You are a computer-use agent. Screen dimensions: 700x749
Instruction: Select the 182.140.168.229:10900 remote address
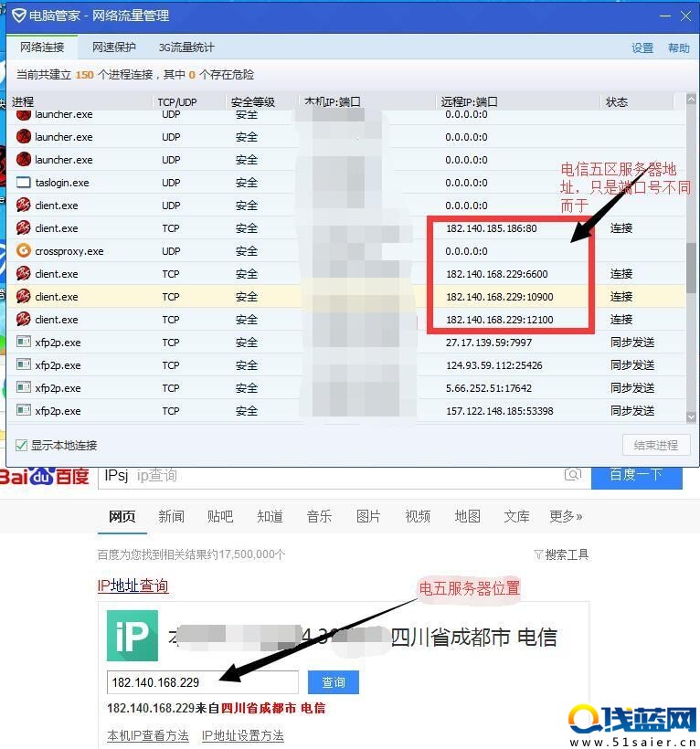[499, 297]
